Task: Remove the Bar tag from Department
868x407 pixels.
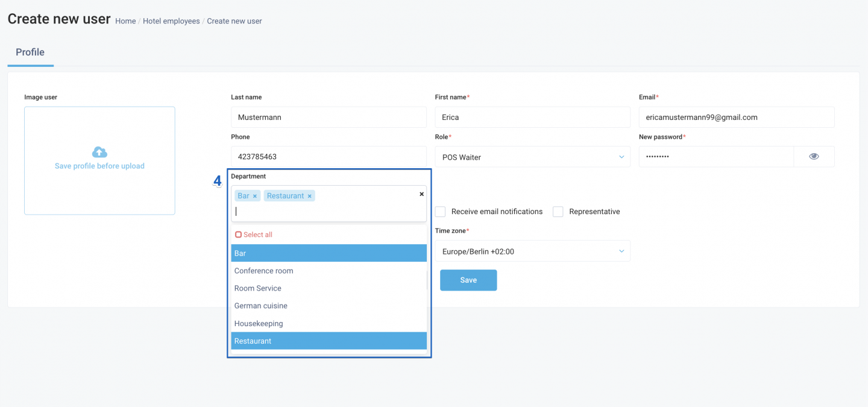Action: point(255,196)
